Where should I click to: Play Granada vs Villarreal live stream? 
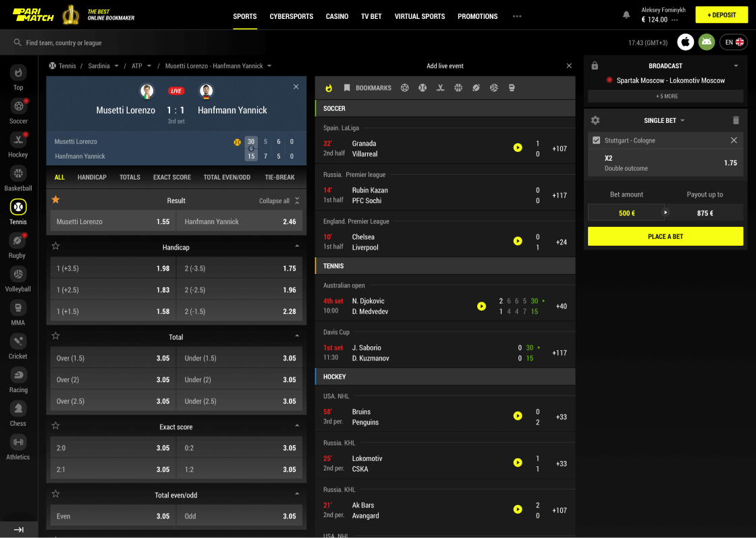[x=518, y=148]
